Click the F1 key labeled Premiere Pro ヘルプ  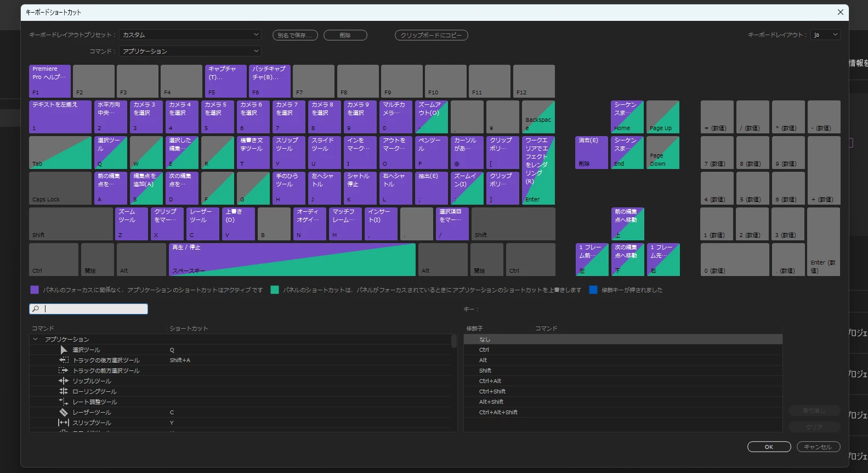pyautogui.click(x=50, y=81)
